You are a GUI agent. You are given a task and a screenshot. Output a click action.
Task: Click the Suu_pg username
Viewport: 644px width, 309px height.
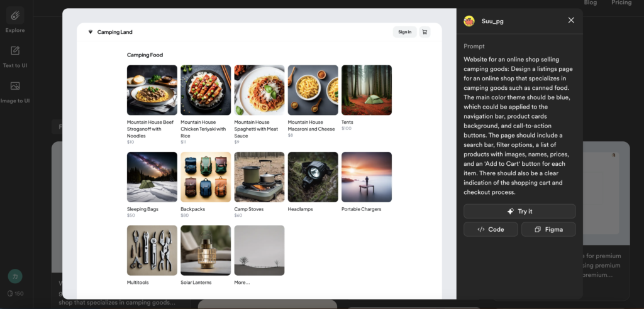[492, 21]
